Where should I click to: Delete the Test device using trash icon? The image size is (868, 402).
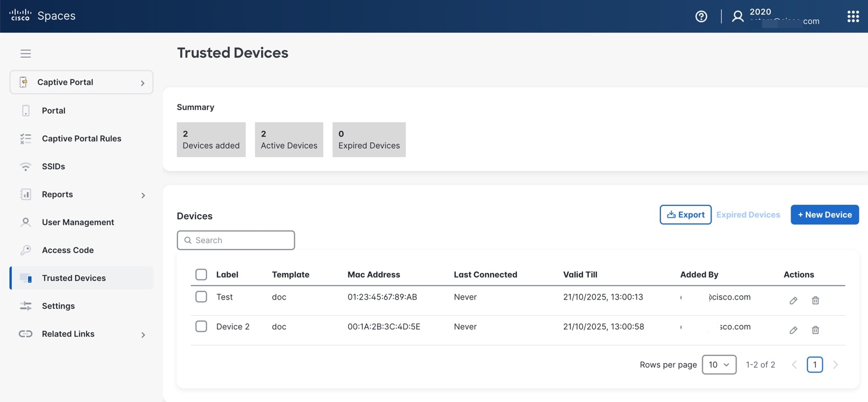815,300
